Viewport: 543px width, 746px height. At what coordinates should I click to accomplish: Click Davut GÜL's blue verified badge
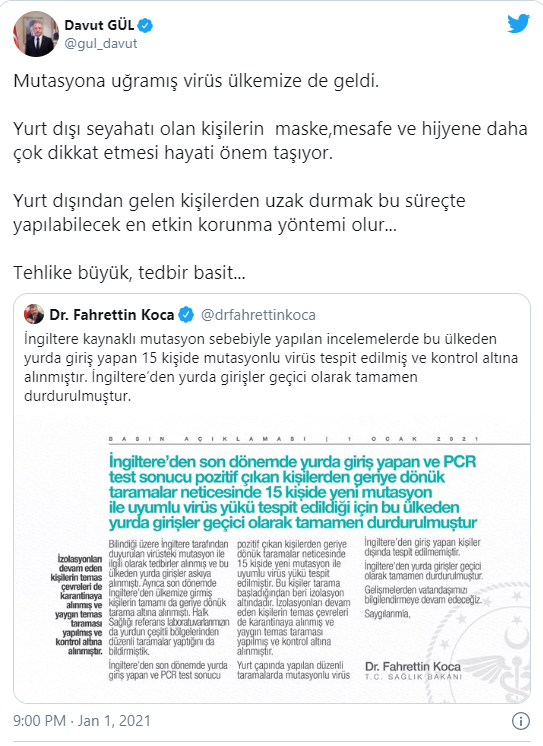(x=145, y=25)
